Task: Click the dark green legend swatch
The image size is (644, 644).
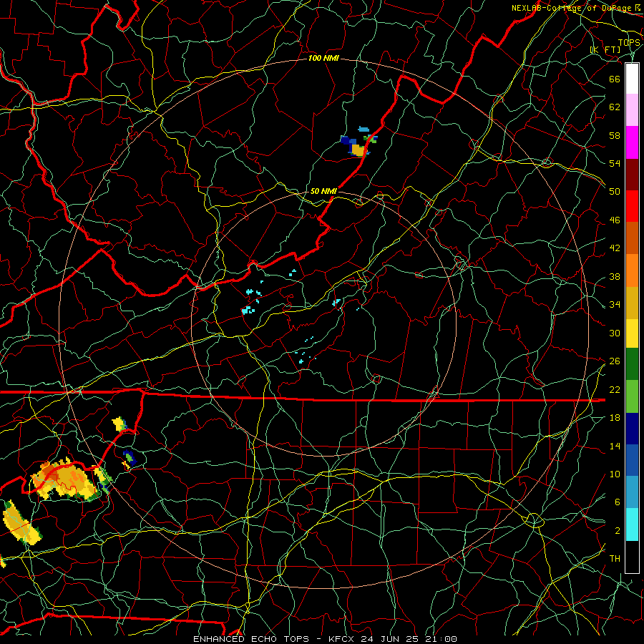Action: pos(632,364)
